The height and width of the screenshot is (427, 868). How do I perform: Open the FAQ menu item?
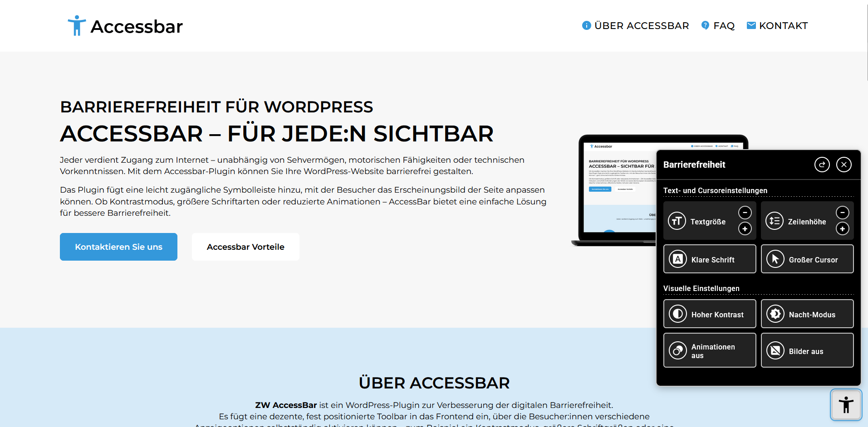tap(718, 26)
